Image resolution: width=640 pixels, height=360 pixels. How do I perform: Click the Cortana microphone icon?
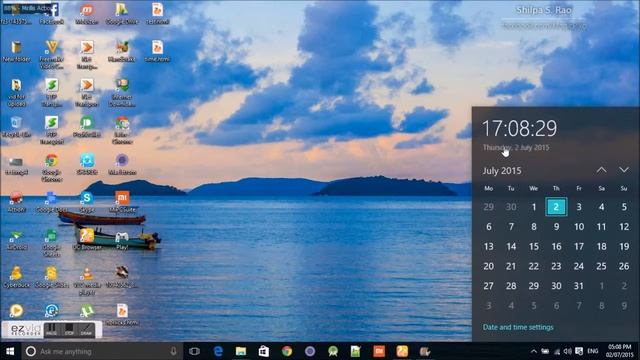click(173, 351)
